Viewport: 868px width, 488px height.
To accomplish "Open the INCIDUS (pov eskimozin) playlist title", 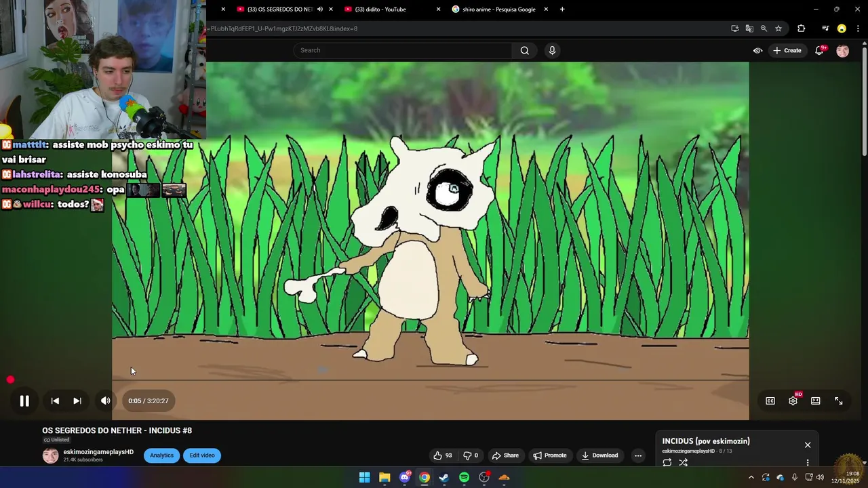I will [706, 441].
